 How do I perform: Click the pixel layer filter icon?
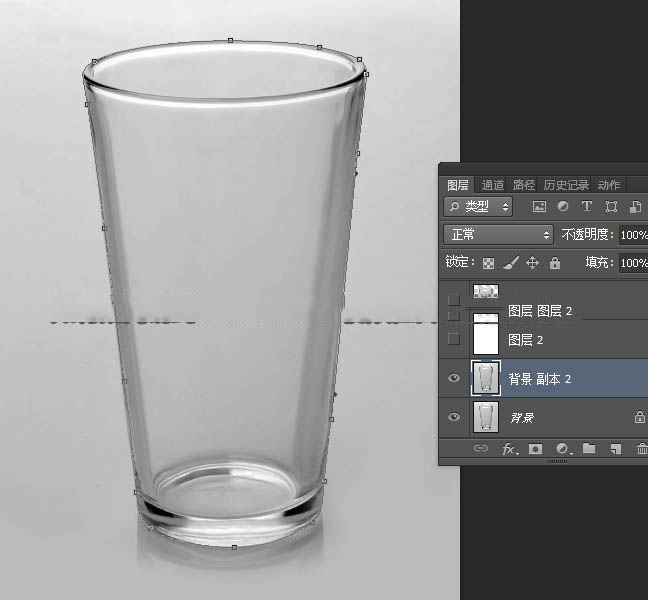pyautogui.click(x=540, y=207)
